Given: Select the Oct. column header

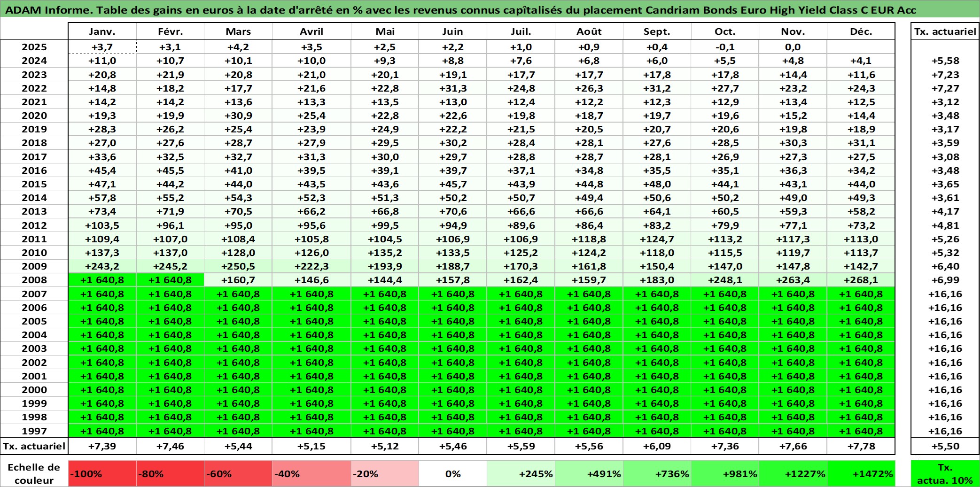Looking at the screenshot, I should (x=725, y=31).
